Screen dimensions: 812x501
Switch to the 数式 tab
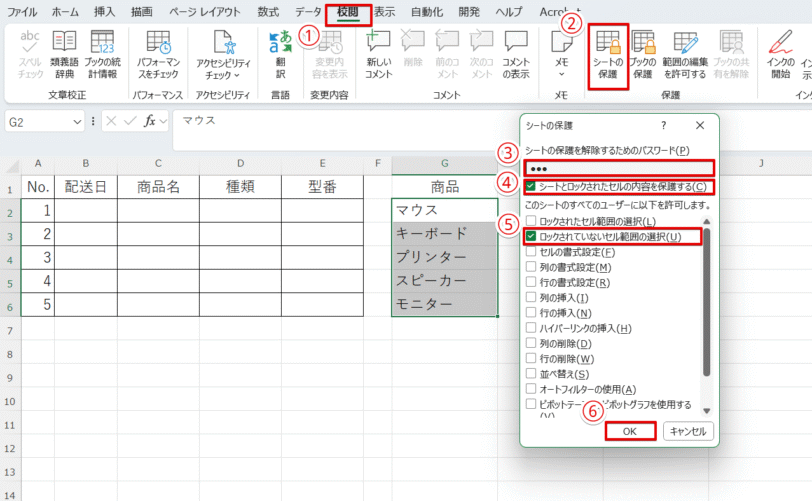click(x=268, y=11)
